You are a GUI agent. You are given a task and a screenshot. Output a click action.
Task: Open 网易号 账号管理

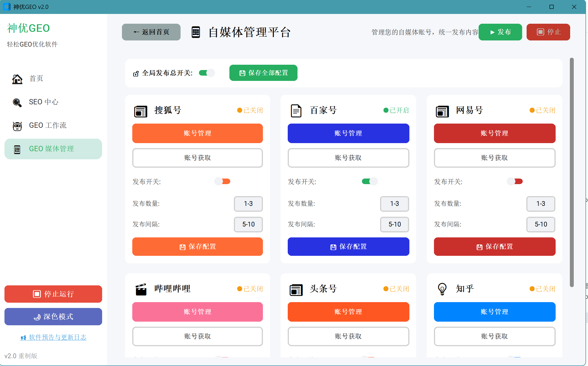(x=495, y=133)
